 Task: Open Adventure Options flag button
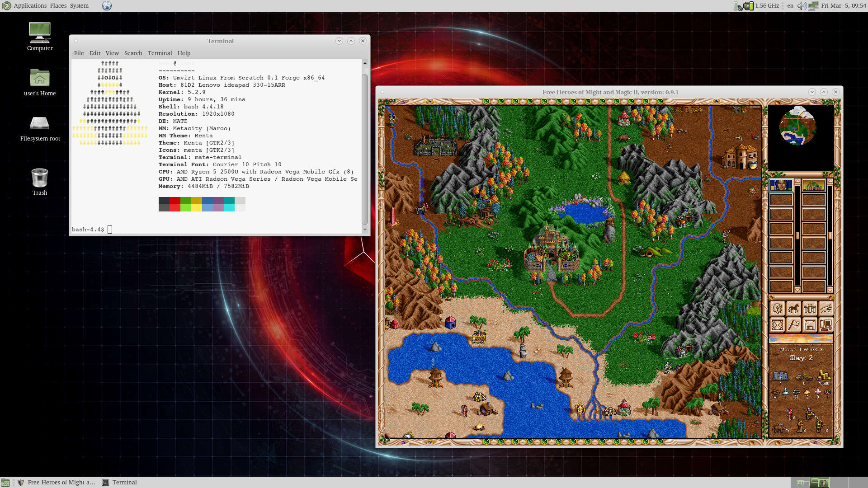[x=793, y=325]
